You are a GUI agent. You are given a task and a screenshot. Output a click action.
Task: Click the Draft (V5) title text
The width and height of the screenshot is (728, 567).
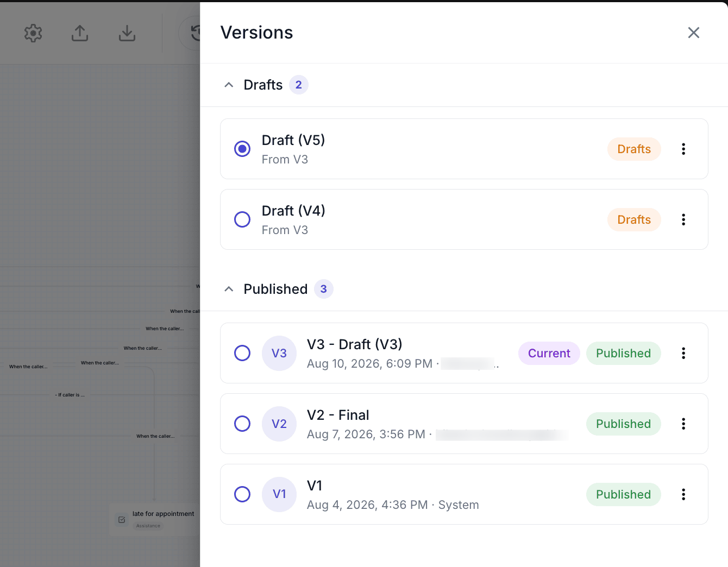coord(293,140)
